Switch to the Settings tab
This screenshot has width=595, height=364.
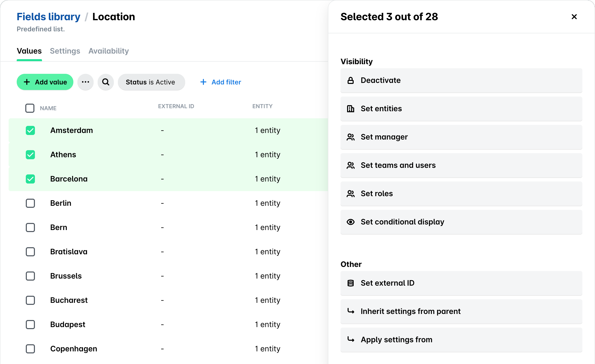65,51
